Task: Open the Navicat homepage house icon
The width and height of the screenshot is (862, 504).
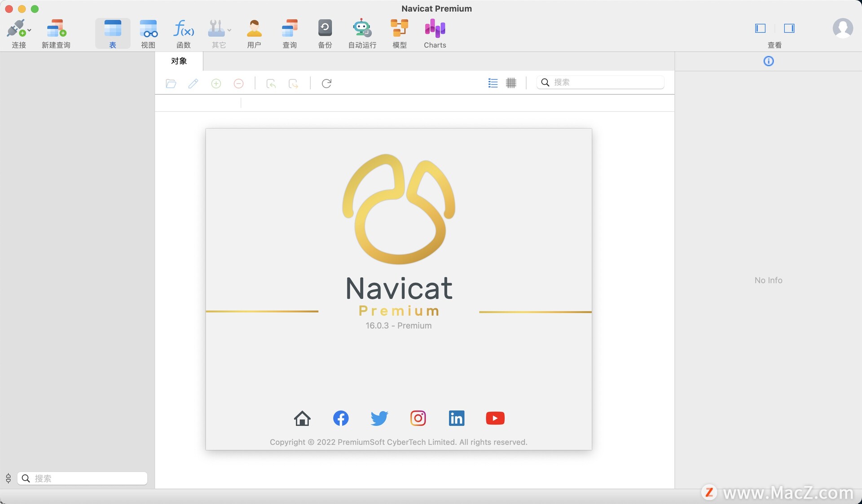Action: (x=302, y=418)
